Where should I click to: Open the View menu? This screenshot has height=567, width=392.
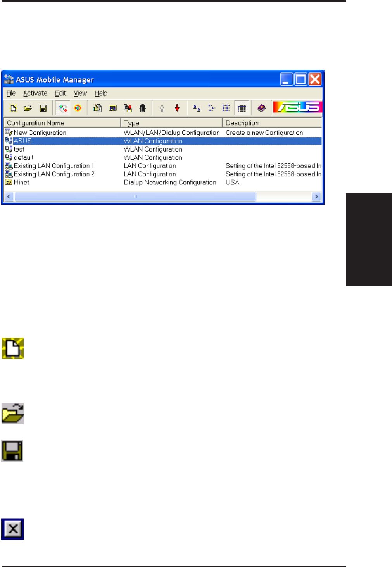pyautogui.click(x=80, y=93)
